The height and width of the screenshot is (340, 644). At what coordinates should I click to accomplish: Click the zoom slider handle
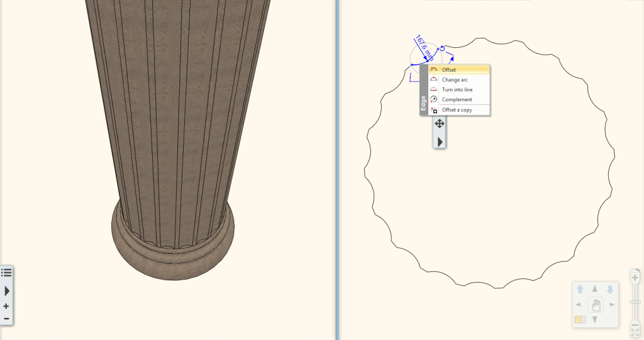coord(635,302)
